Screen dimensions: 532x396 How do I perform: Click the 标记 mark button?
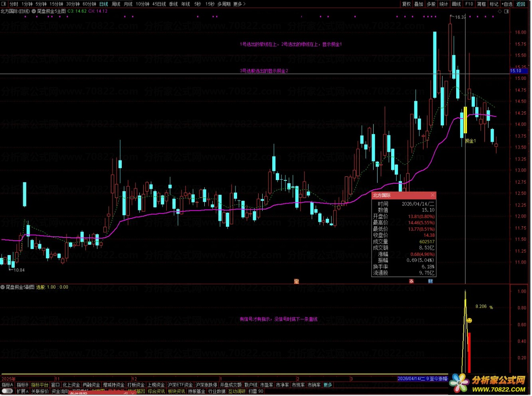tap(494, 4)
